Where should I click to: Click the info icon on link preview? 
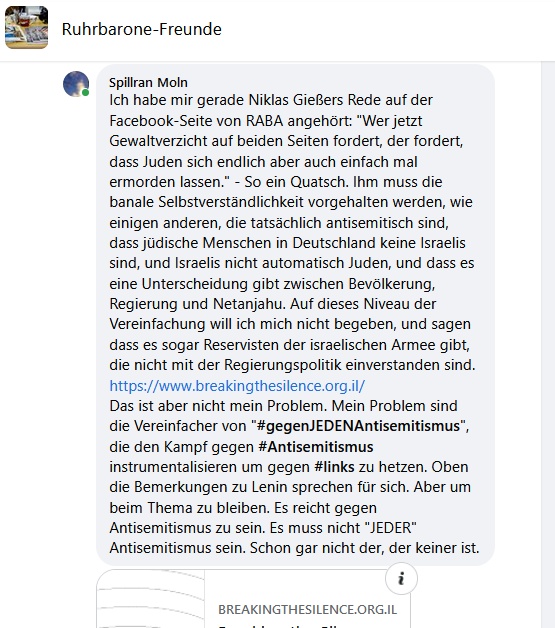[401, 579]
